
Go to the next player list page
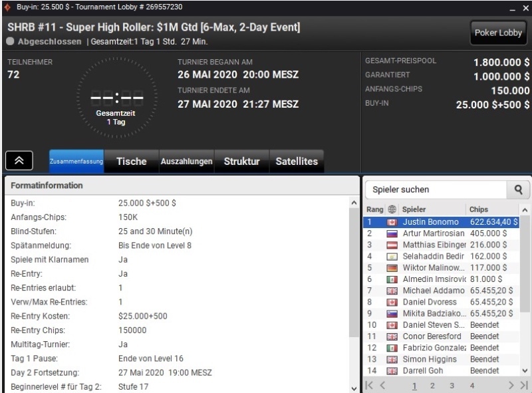(512, 385)
